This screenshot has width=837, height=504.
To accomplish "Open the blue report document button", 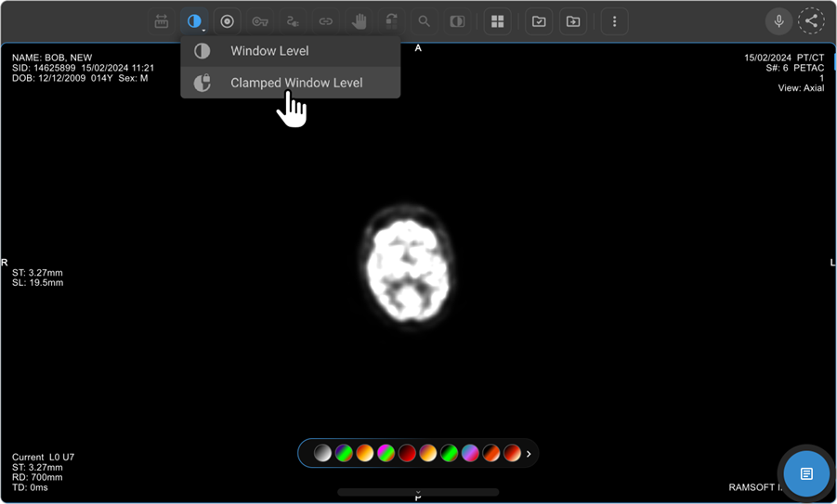I will point(805,474).
